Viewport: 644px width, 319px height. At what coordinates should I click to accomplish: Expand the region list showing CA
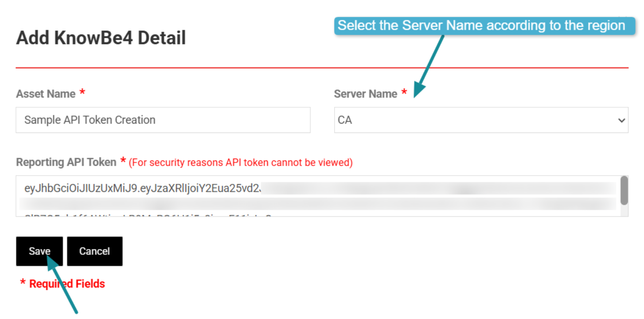[x=481, y=120]
